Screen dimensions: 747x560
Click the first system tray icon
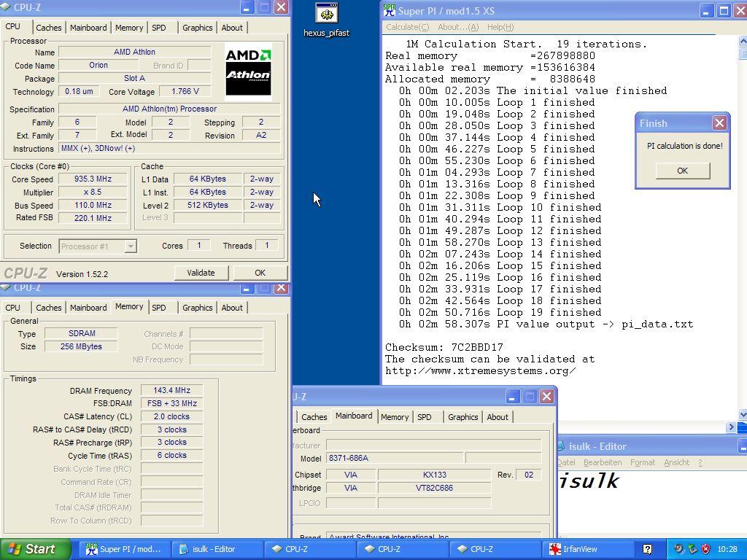click(x=678, y=549)
